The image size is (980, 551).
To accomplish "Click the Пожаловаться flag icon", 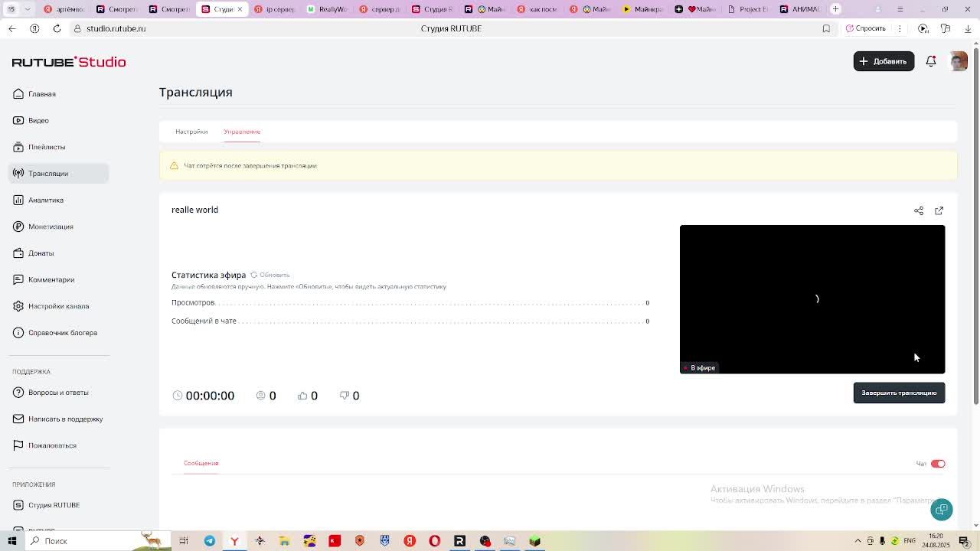I will [18, 445].
